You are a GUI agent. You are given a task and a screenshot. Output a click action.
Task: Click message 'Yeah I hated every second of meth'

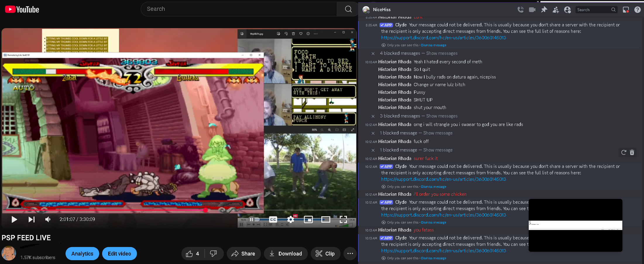[448, 62]
